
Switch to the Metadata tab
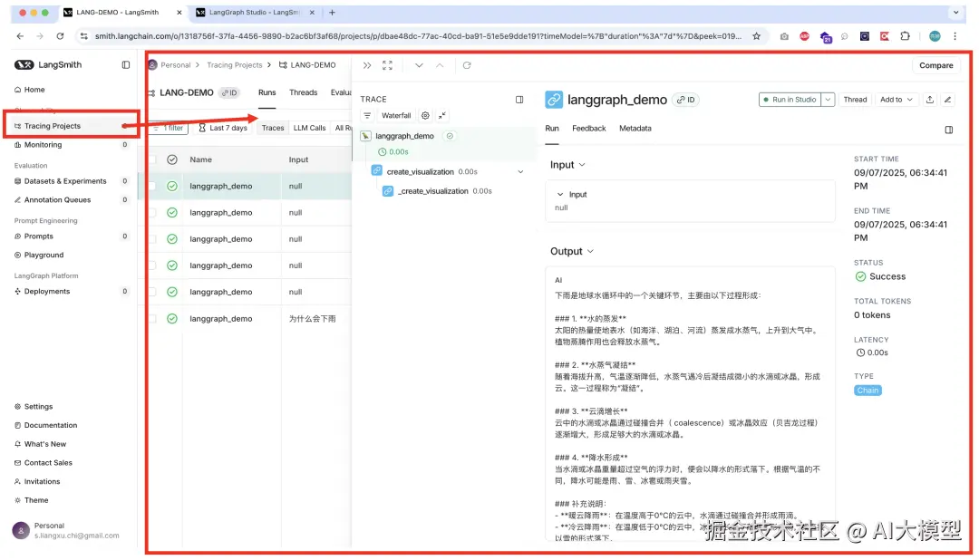click(x=635, y=129)
